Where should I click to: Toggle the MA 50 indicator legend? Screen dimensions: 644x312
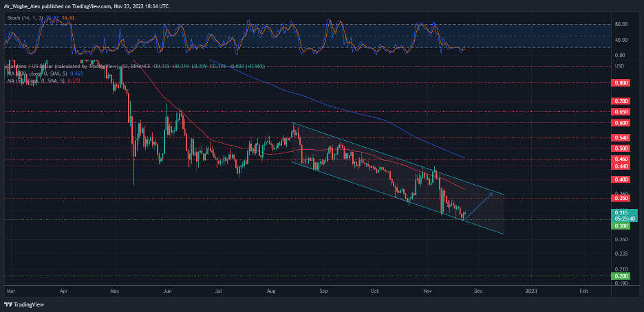(41, 80)
